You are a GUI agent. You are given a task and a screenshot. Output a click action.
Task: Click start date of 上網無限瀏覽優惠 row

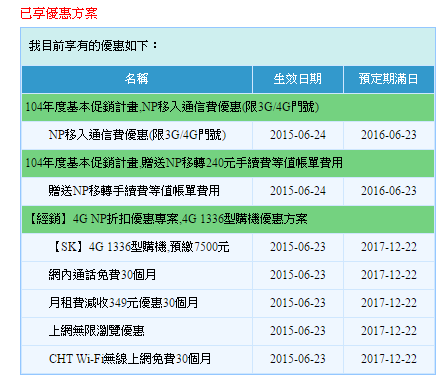click(298, 331)
